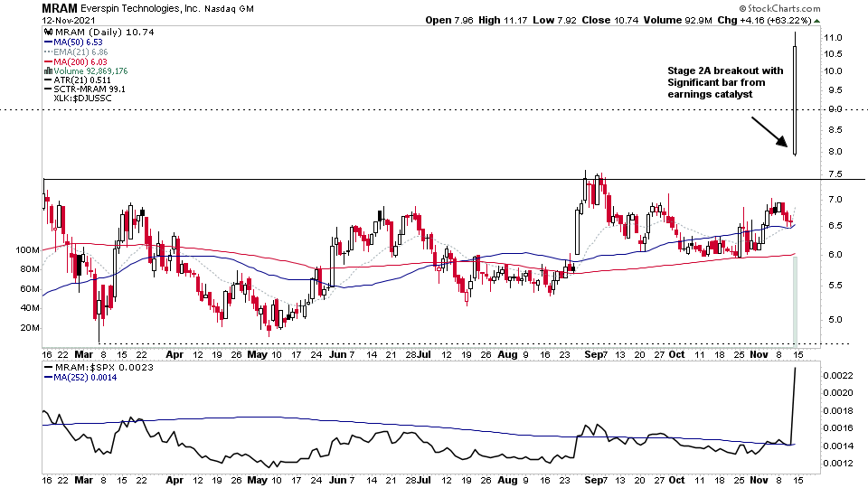Click the tall light-green volume bar for November 12
Image resolution: width=868 pixels, height=488 pixels.
click(x=796, y=302)
